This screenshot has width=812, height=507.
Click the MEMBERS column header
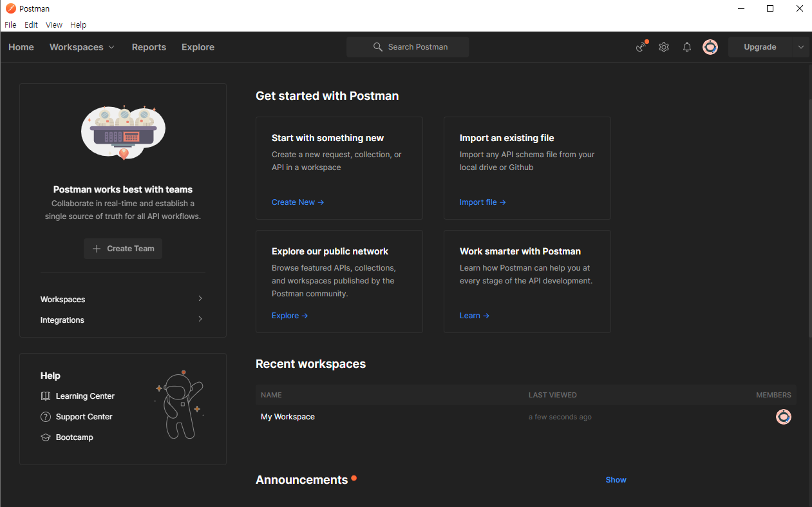773,395
